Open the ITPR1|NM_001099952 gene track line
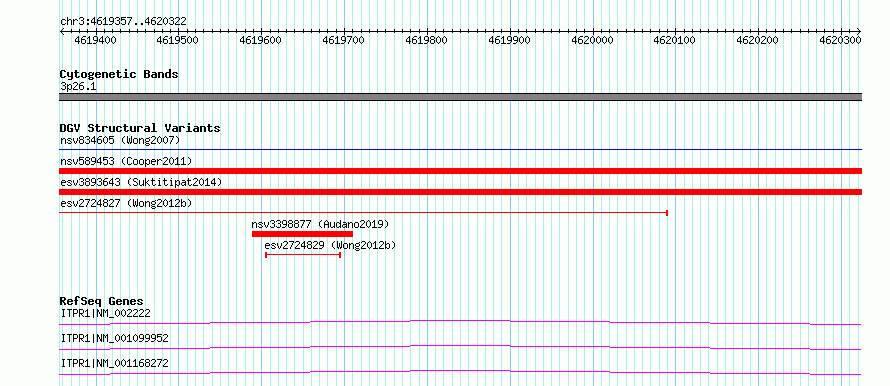The width and height of the screenshot is (890, 386). pyautogui.click(x=460, y=347)
